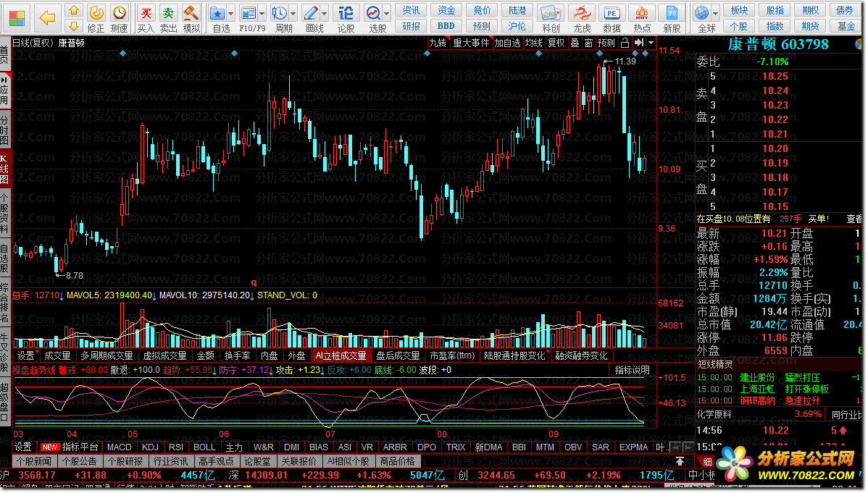868x493 pixels.
Task: Expand the F10/F9 dropdown arrow
Action: 262,13
